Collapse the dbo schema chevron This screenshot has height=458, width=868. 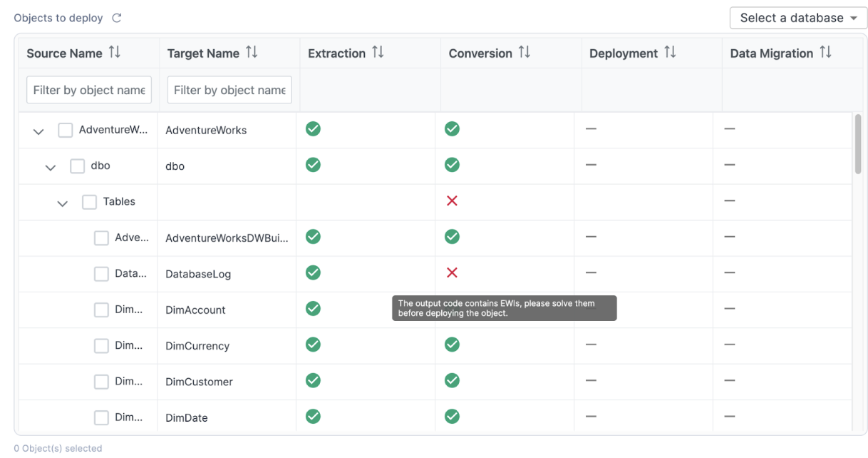[51, 168]
